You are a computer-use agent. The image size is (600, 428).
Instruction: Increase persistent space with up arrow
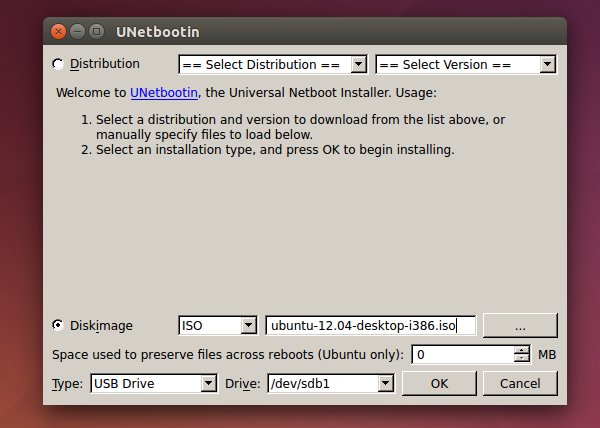click(522, 350)
